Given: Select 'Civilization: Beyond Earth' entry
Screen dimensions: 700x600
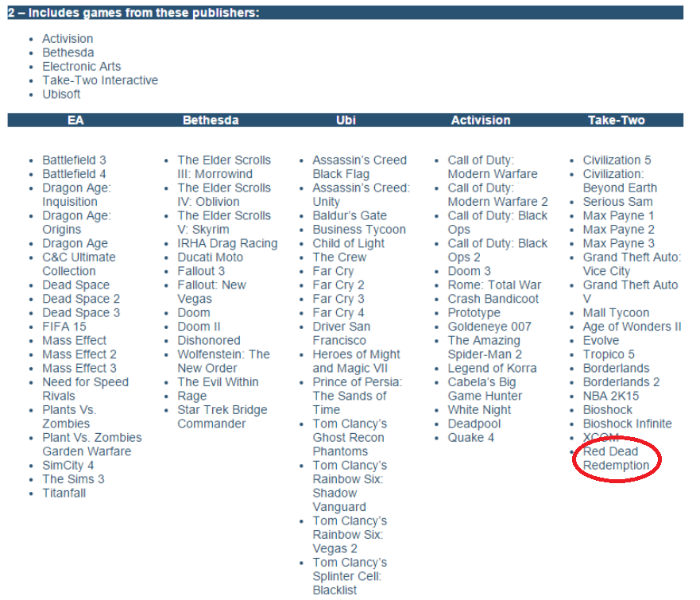Looking at the screenshot, I should 620,181.
